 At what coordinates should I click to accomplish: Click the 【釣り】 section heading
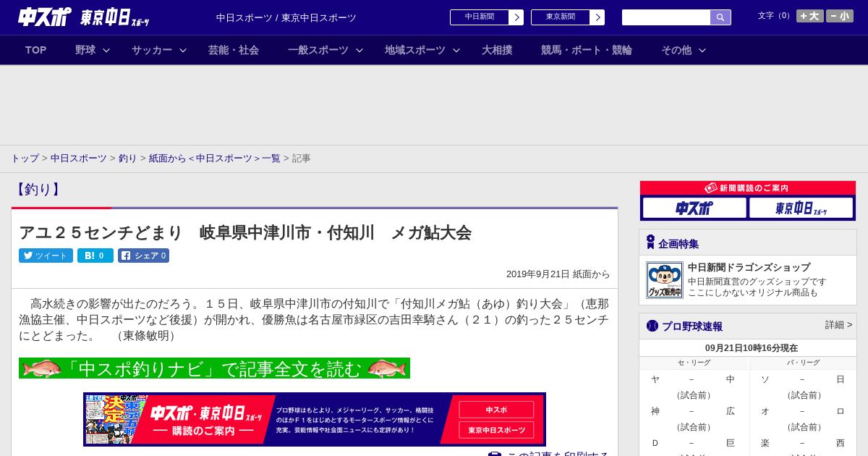coord(38,190)
